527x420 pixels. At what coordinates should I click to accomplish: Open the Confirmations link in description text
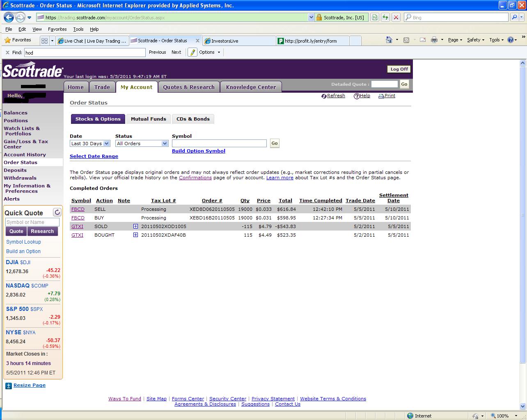point(195,178)
